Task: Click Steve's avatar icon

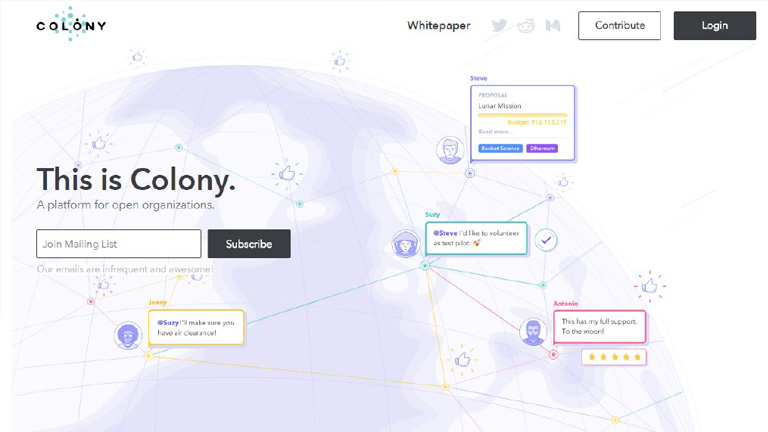Action: click(x=450, y=151)
